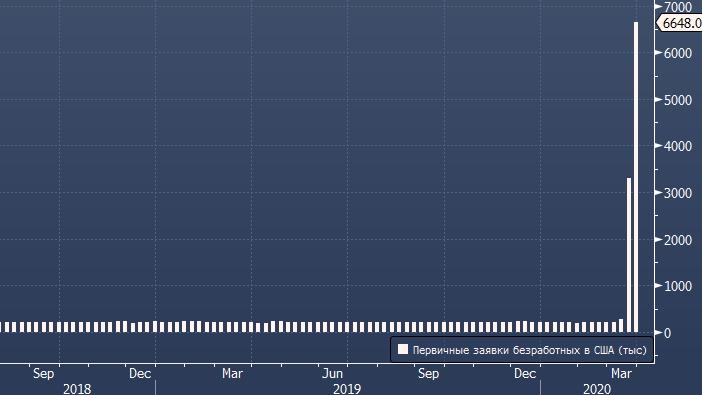Click the 4000 y-axis label
The width and height of the screenshot is (702, 395).
click(678, 146)
